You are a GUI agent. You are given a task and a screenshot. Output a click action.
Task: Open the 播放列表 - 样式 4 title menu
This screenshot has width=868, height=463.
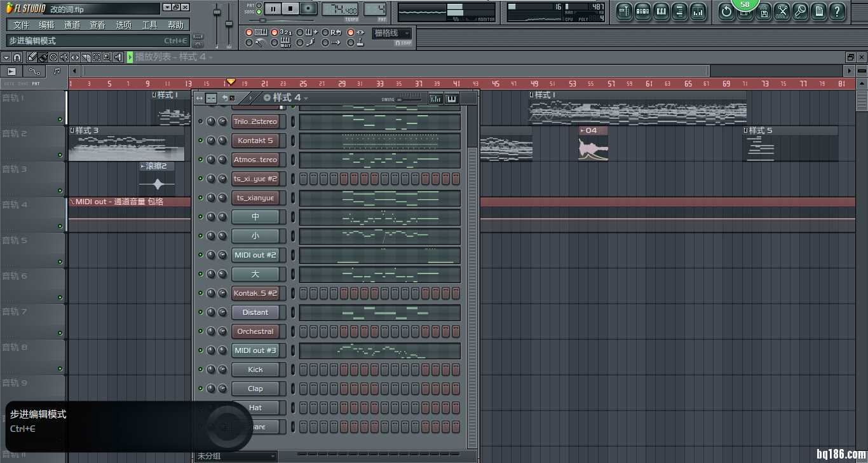tap(174, 57)
